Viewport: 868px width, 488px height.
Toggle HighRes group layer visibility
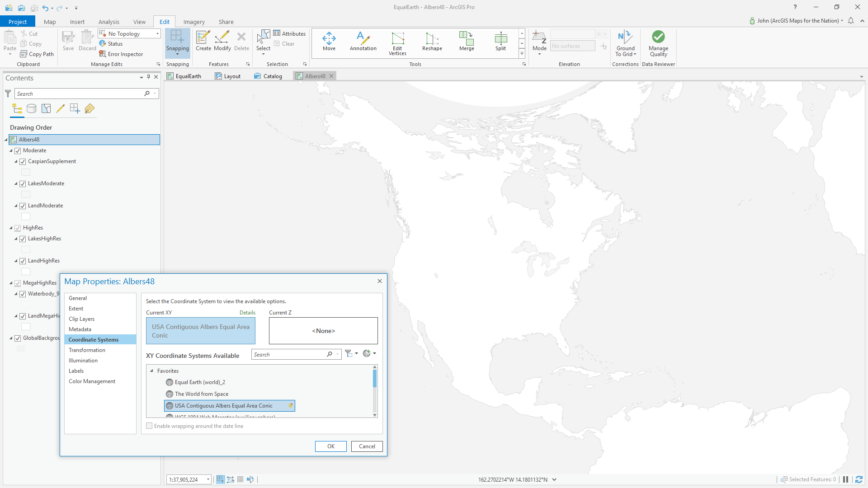point(18,228)
